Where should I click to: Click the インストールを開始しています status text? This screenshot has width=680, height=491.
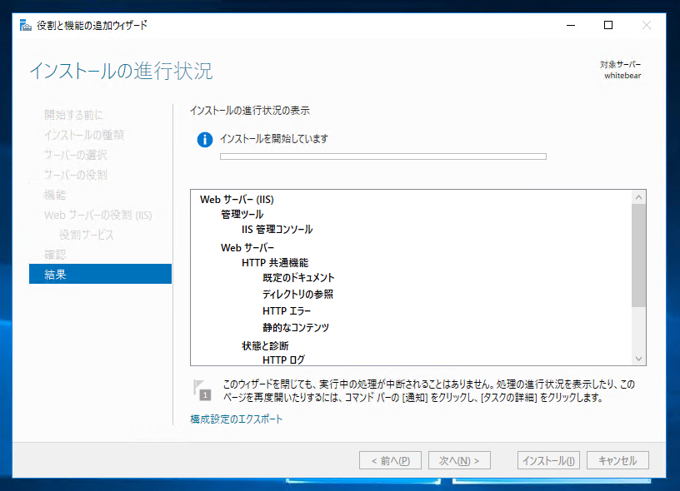click(x=274, y=139)
